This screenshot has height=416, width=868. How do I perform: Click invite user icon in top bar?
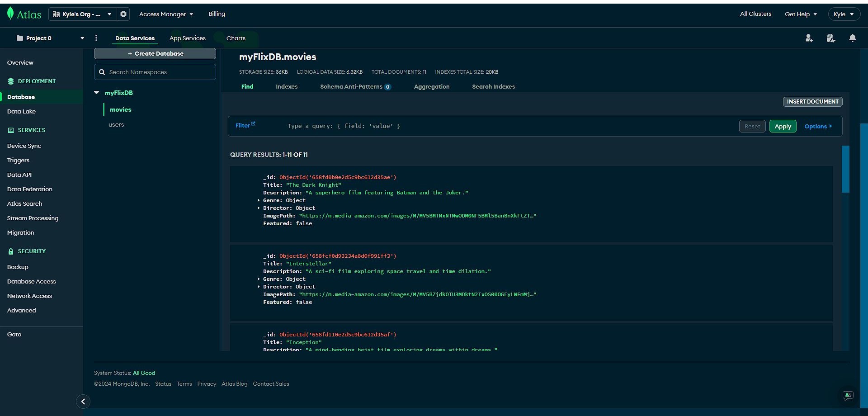coord(809,38)
